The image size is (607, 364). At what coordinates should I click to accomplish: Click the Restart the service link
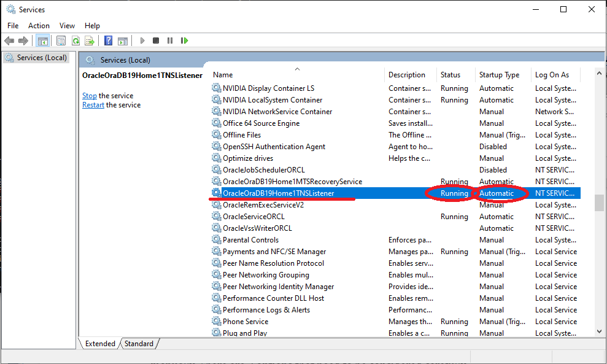[x=93, y=105]
